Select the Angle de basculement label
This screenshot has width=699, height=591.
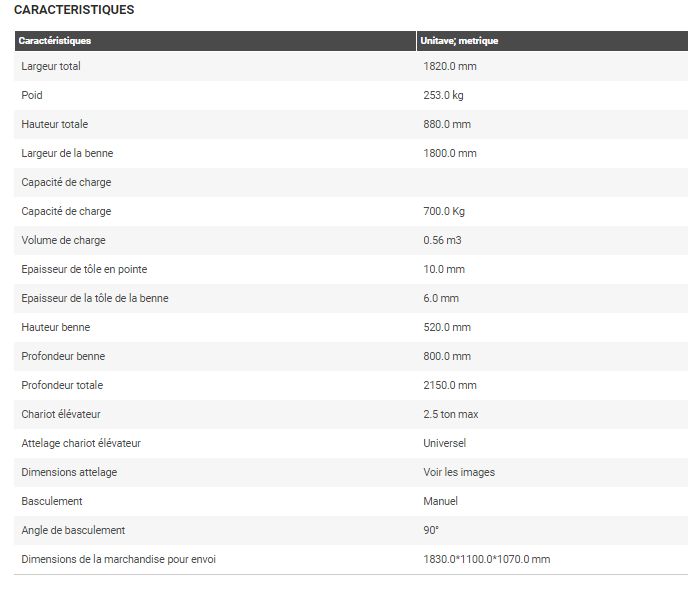tap(73, 531)
